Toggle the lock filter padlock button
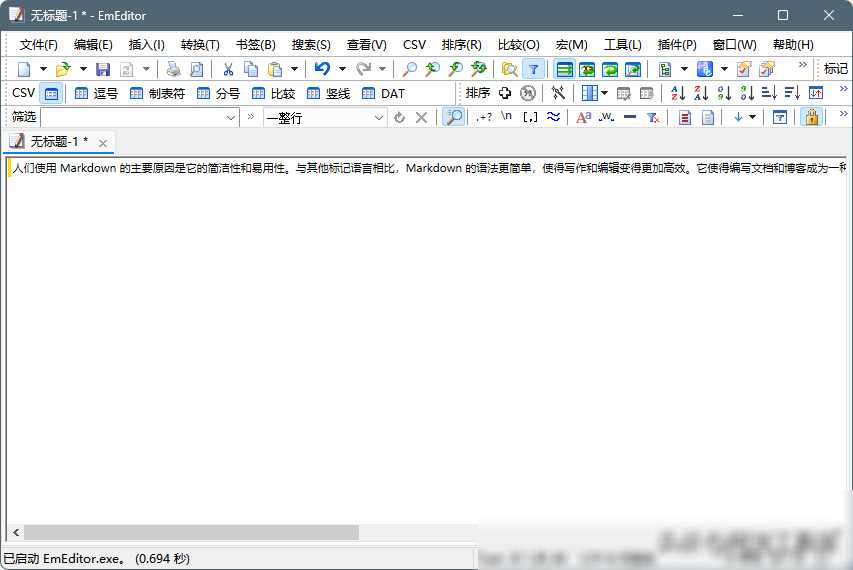This screenshot has height=570, width=853. pyautogui.click(x=812, y=117)
